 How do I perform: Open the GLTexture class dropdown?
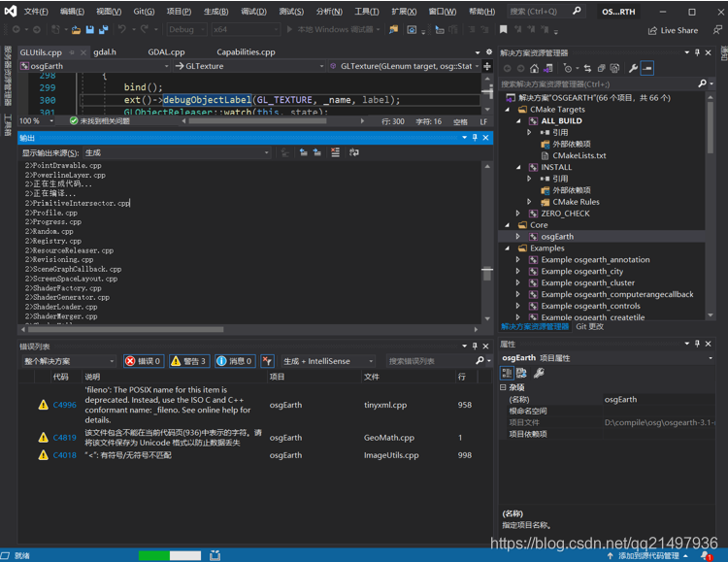pyautogui.click(x=248, y=66)
